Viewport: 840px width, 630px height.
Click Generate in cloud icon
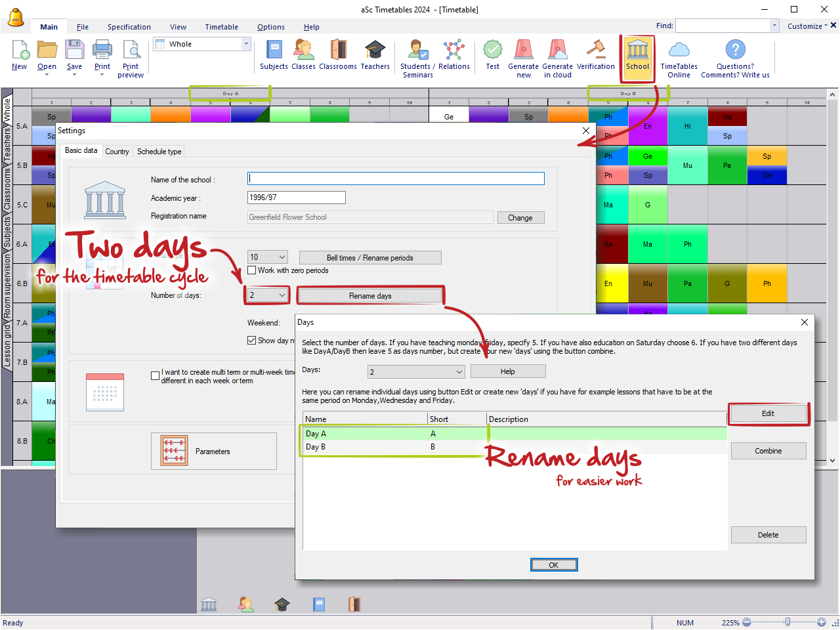tap(558, 59)
